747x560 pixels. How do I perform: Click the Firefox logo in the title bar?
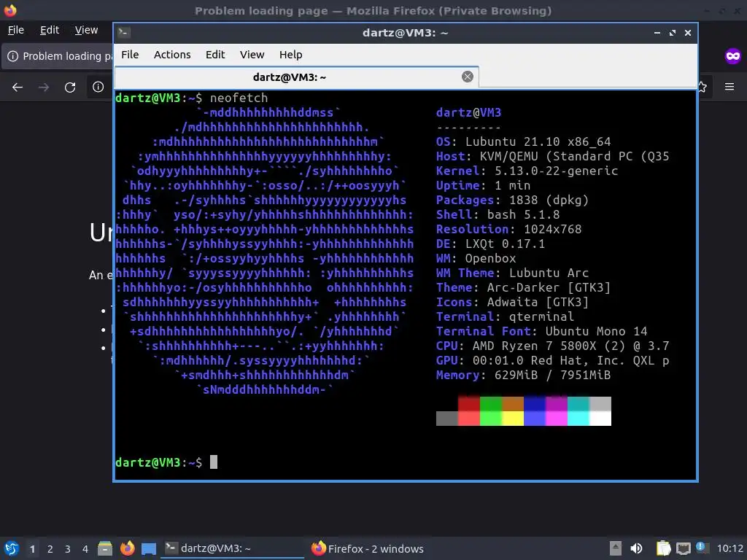tap(10, 10)
